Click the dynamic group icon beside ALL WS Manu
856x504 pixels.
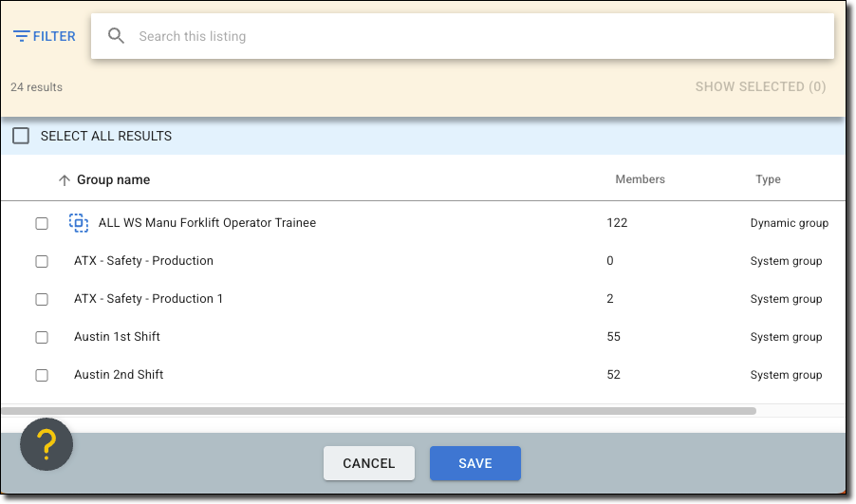(79, 223)
